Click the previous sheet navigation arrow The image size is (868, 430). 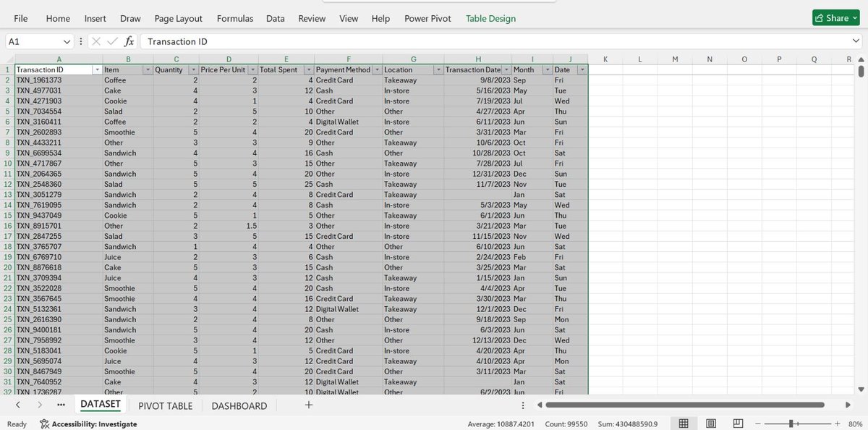coord(18,405)
